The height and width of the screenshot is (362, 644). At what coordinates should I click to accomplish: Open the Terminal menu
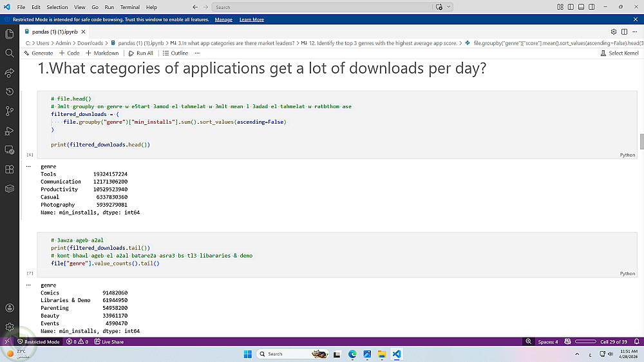pyautogui.click(x=130, y=7)
